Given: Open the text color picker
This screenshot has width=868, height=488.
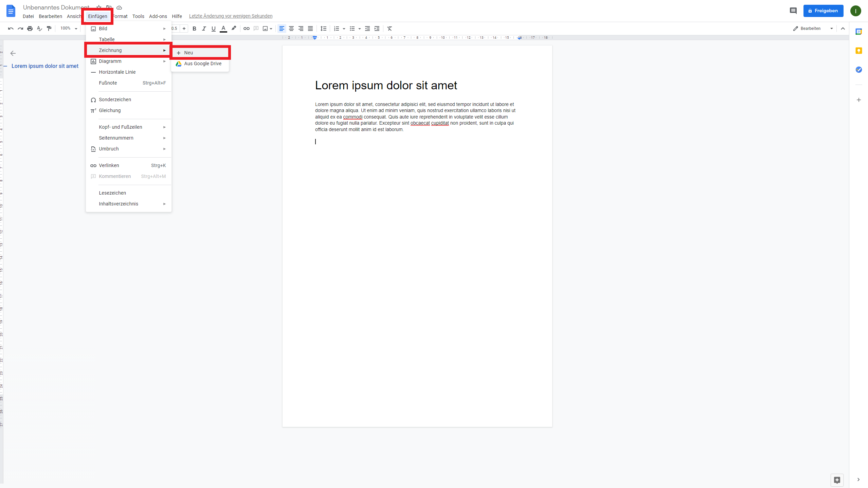Looking at the screenshot, I should pyautogui.click(x=223, y=29).
